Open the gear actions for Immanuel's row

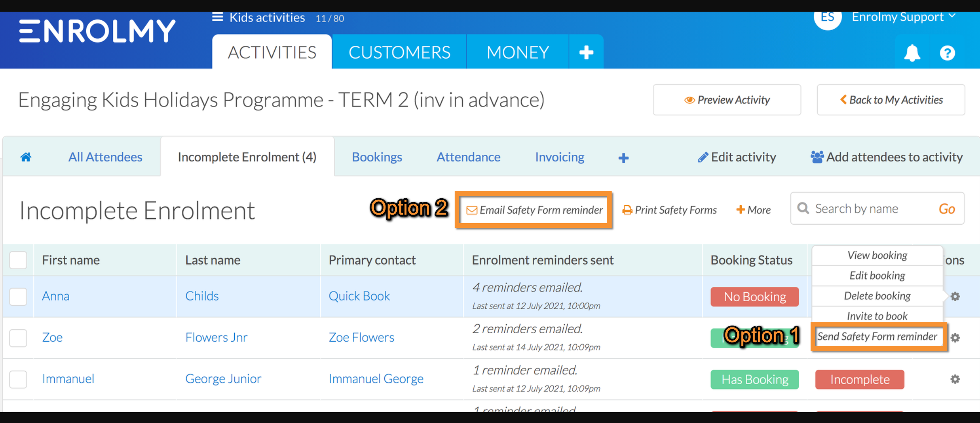(955, 379)
